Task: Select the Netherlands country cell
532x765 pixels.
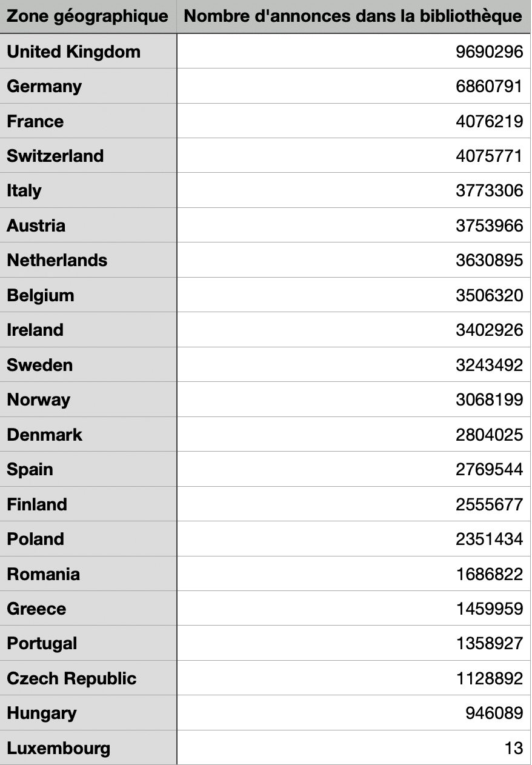Action: (57, 260)
